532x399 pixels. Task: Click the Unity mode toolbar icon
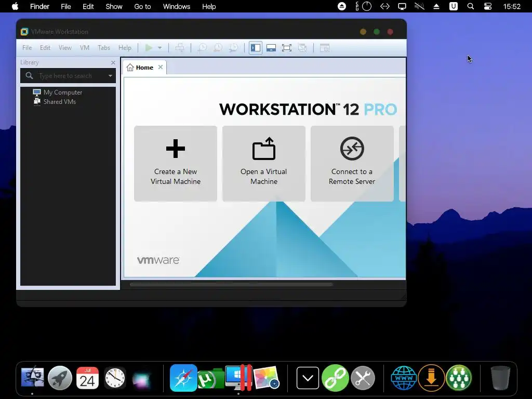pos(302,48)
